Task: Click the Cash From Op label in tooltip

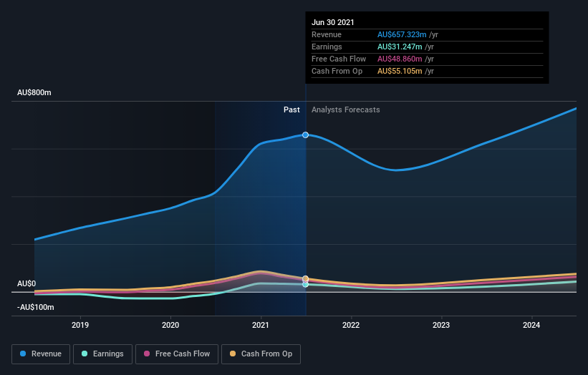Action: pos(337,71)
